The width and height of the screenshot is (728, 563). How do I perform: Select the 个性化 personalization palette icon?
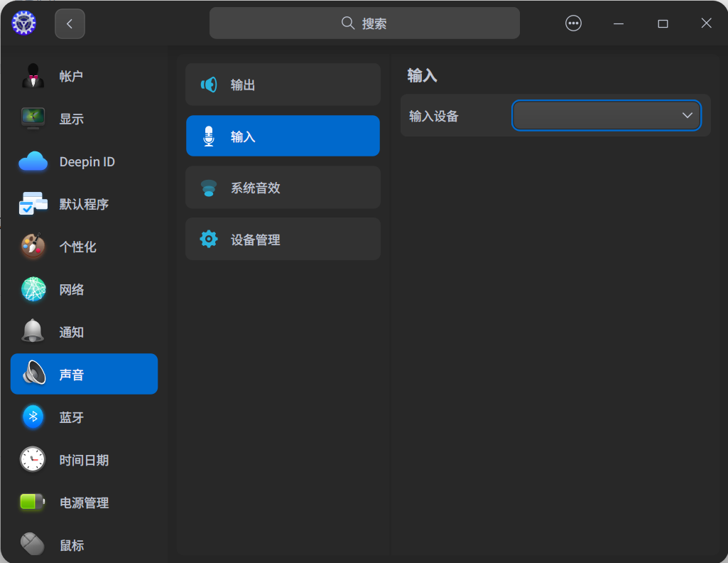[32, 247]
